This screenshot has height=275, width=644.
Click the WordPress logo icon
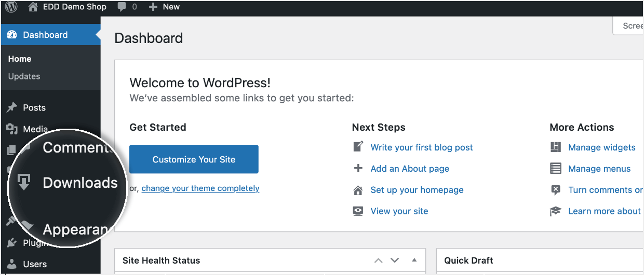coord(11,7)
